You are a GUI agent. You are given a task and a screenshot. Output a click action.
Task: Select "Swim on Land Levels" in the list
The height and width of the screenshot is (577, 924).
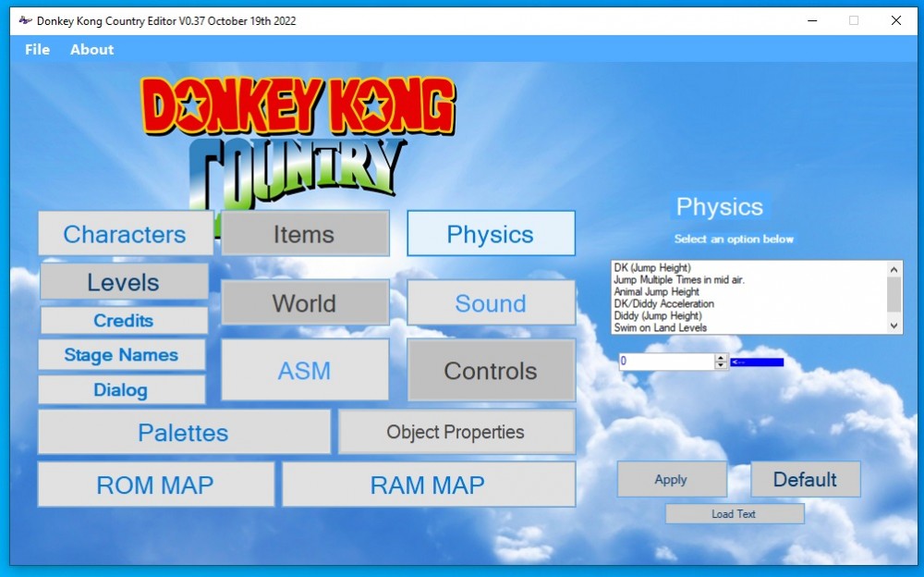[661, 327]
